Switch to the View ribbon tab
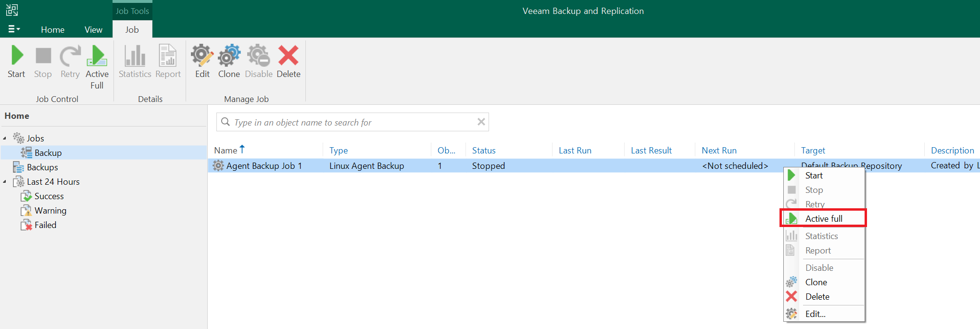This screenshot has height=329, width=980. pos(93,30)
